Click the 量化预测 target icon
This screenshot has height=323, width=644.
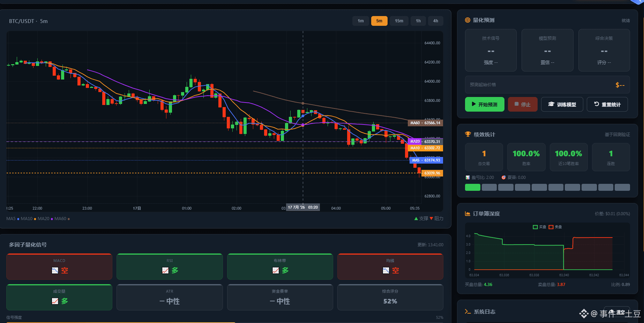point(467,20)
